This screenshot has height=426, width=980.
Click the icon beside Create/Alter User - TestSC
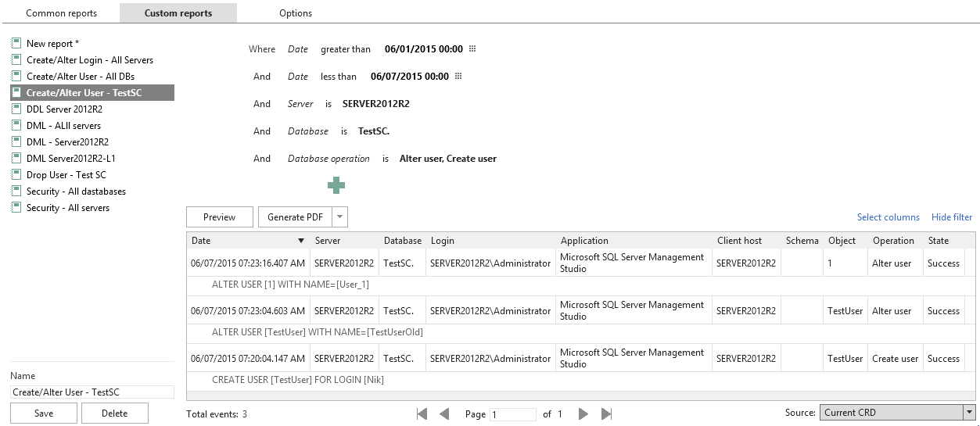(x=16, y=93)
